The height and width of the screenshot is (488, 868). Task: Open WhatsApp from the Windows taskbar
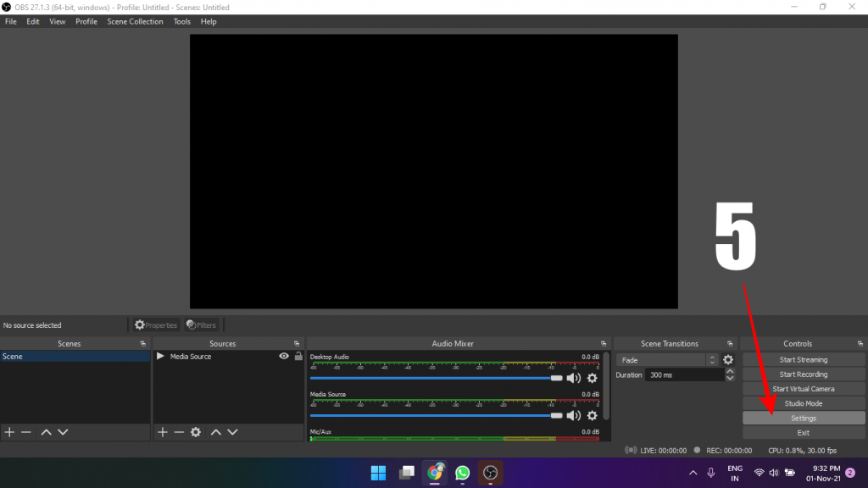(x=462, y=472)
